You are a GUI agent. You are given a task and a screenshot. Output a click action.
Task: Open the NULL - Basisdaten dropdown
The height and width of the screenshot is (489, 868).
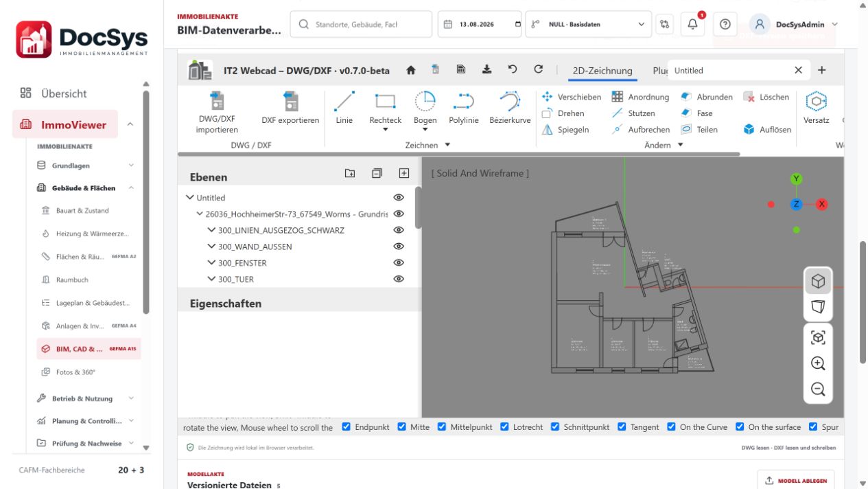[x=588, y=24]
